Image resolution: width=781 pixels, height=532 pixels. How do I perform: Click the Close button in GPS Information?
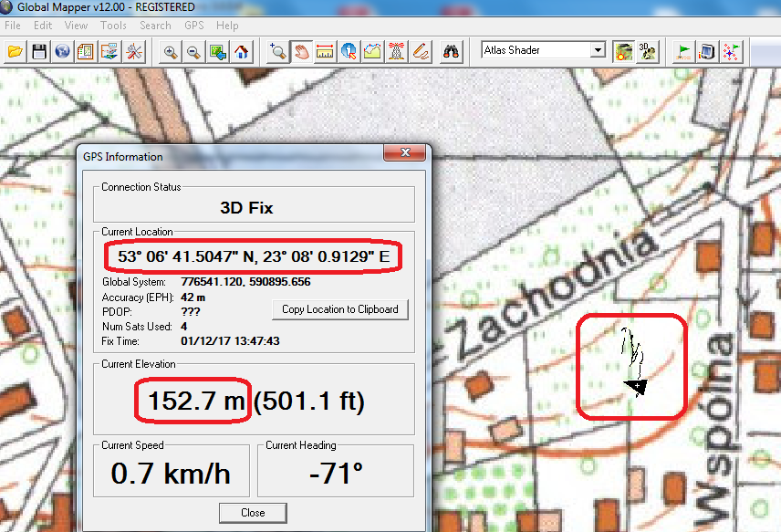(253, 513)
